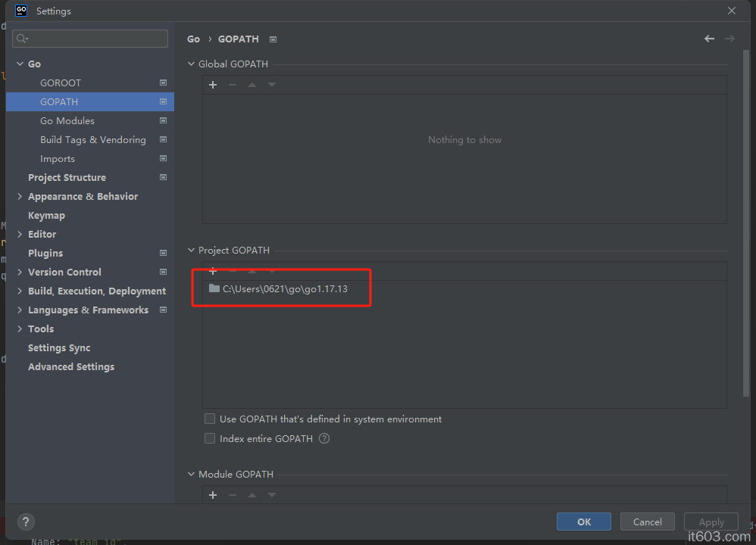Click the add icon under Global GOPATH
This screenshot has height=545, width=756.
pos(213,85)
